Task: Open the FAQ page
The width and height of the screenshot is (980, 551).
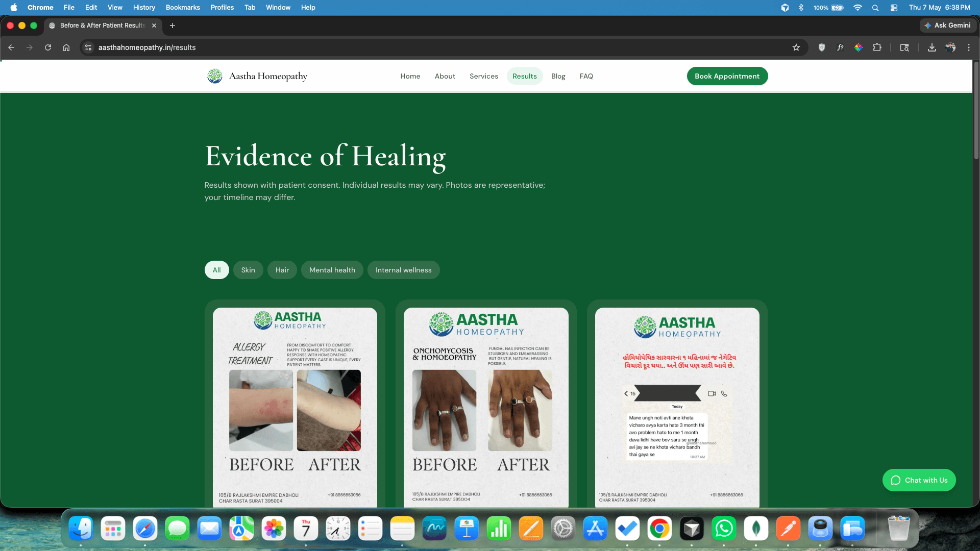Action: pos(586,76)
